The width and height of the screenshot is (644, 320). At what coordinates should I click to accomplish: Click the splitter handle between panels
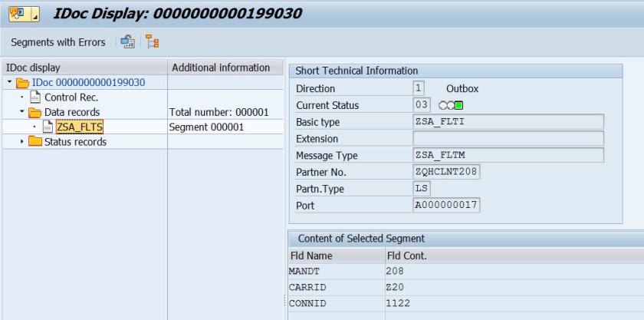point(284,300)
